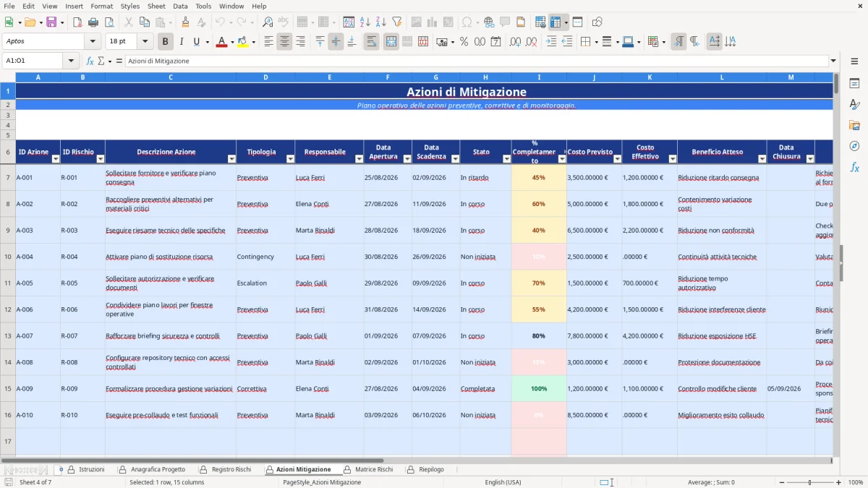Open Font Name dropdown arrow
Viewport: 868px width, 488px height.
[92, 42]
